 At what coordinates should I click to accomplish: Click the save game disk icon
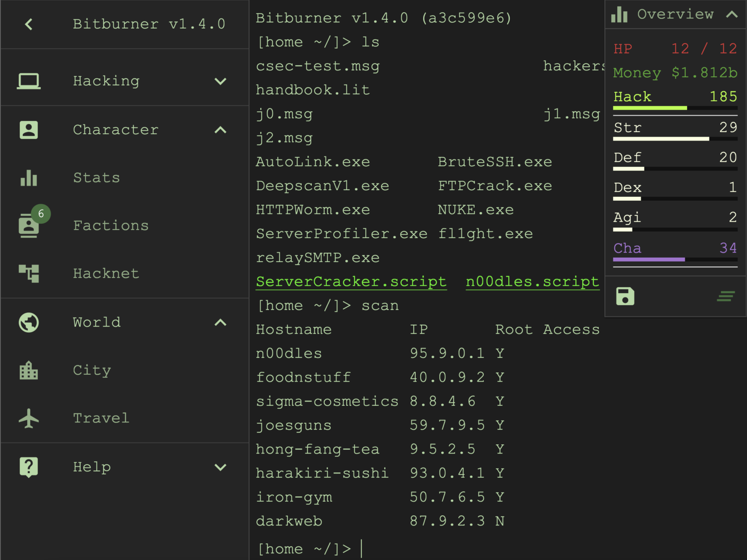point(625,296)
